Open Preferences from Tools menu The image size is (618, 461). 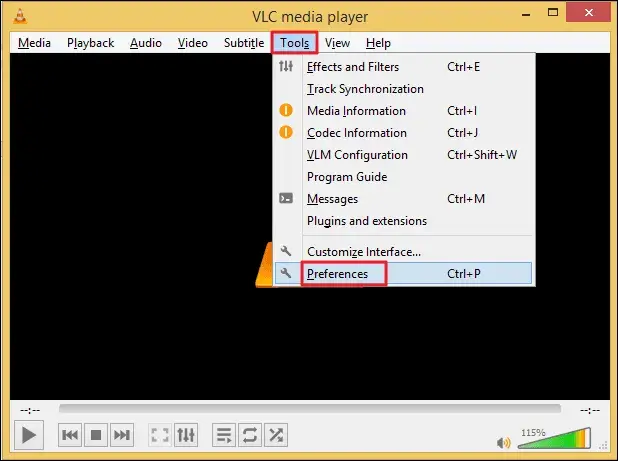click(x=403, y=273)
